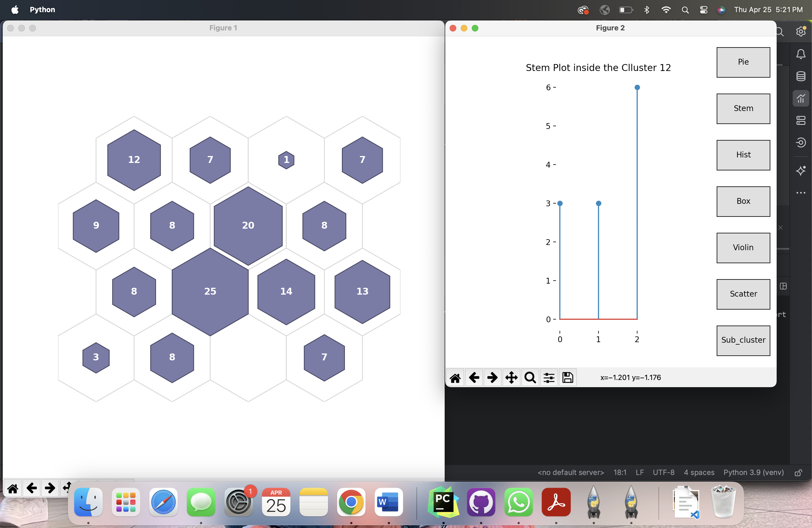Open the database tool window icon
The width and height of the screenshot is (812, 528).
(801, 76)
